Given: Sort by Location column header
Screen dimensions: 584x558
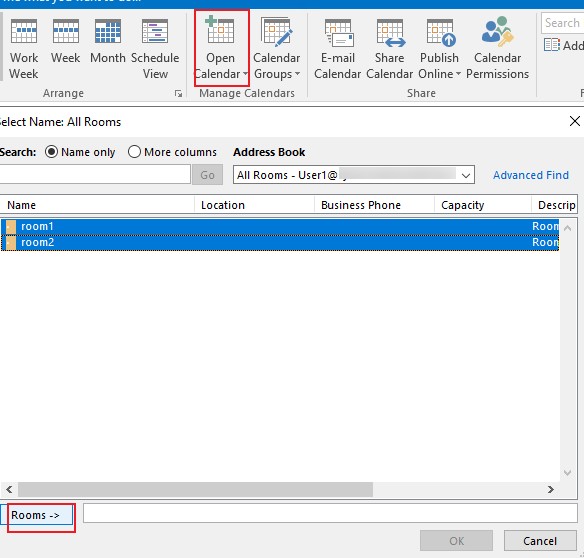Looking at the screenshot, I should click(x=254, y=205).
